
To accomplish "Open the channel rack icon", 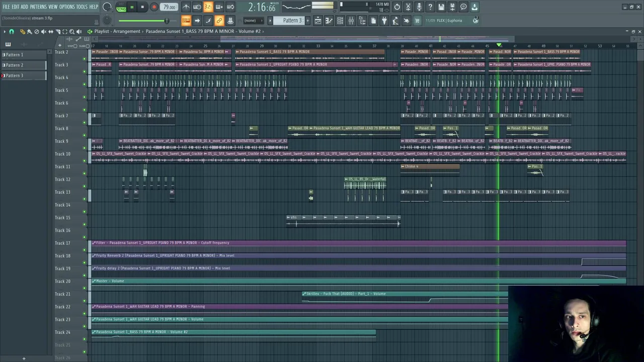I will (x=340, y=21).
